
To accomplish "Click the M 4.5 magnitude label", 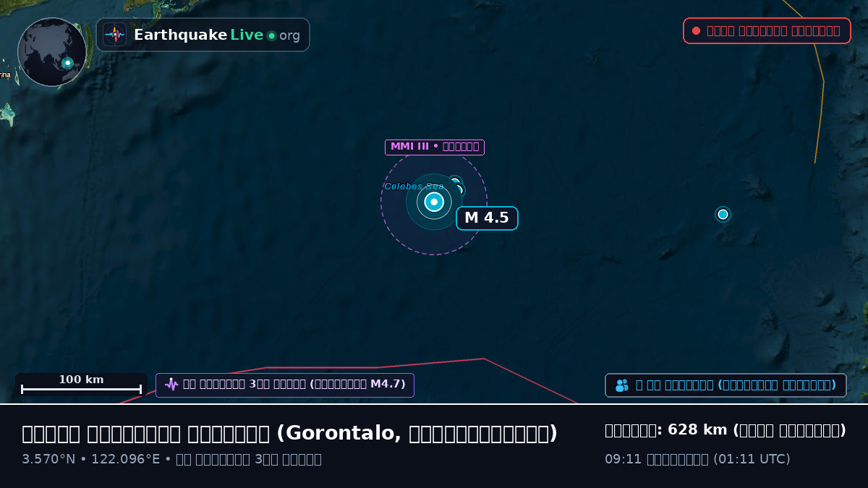I will point(487,218).
